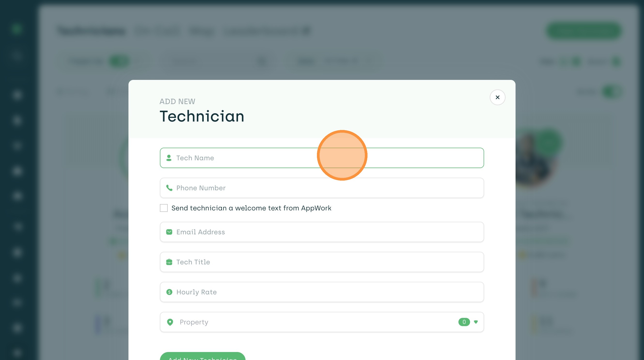Expand the Property dropdown arrow

click(476, 322)
